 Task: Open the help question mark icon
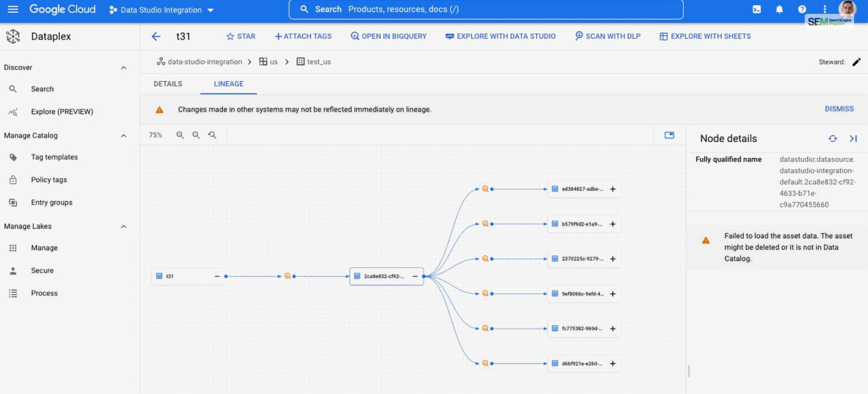pos(802,10)
